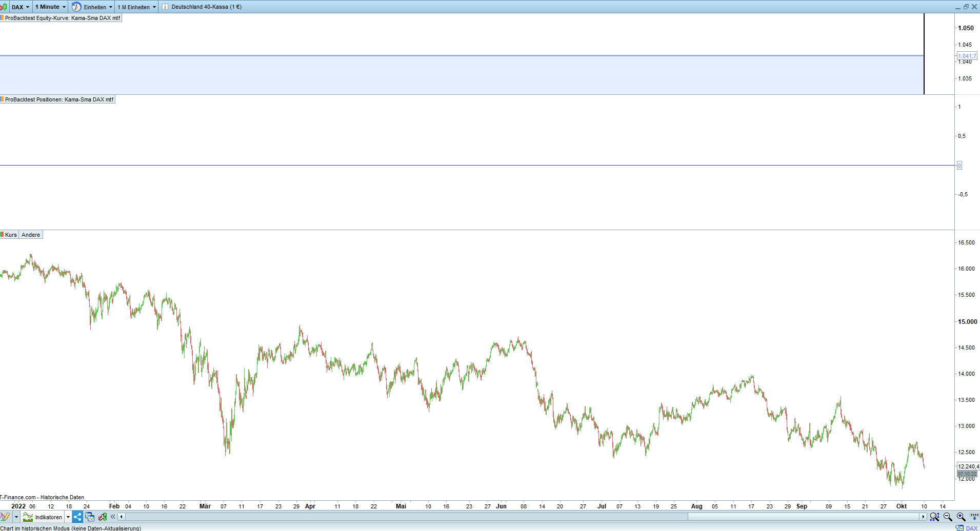Click the 1.041,7 equity value label
The width and height of the screenshot is (980, 531).
(967, 56)
